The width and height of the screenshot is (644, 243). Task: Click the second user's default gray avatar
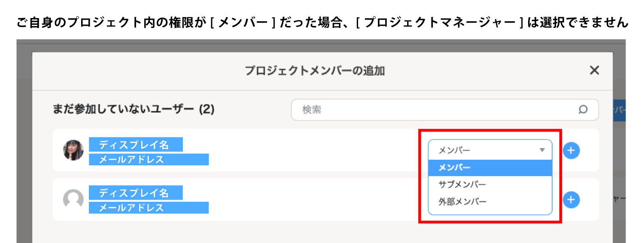pyautogui.click(x=73, y=200)
